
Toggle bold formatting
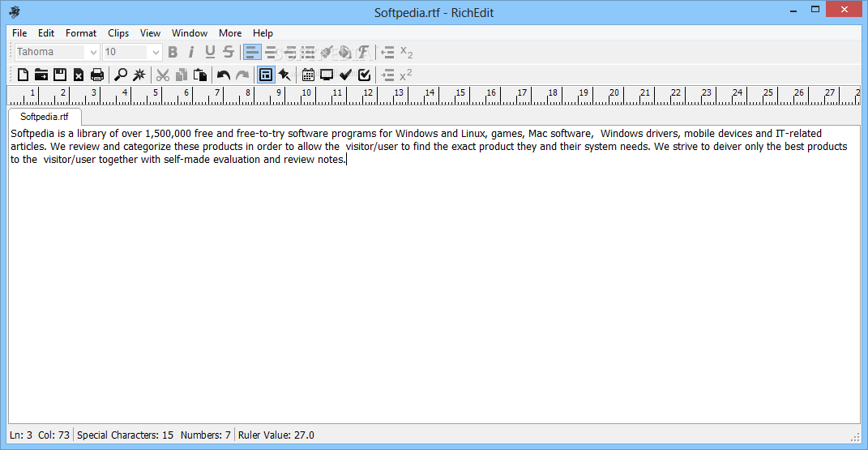173,52
